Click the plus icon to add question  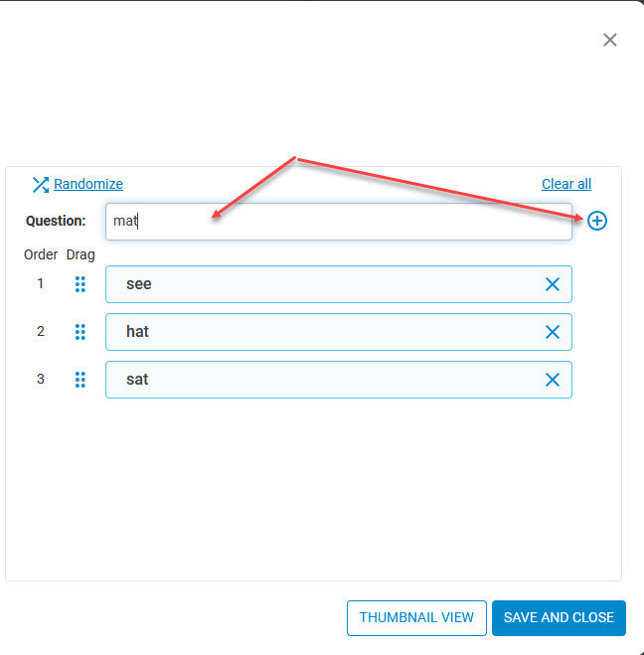(x=597, y=221)
